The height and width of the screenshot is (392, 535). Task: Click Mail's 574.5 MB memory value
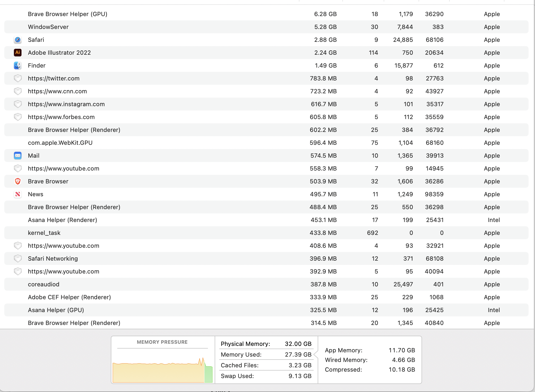[324, 156]
